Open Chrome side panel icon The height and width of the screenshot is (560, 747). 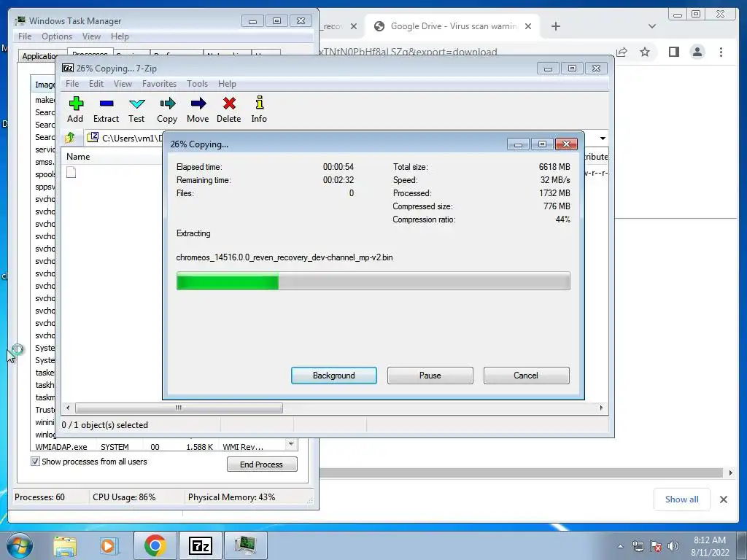pyautogui.click(x=673, y=52)
